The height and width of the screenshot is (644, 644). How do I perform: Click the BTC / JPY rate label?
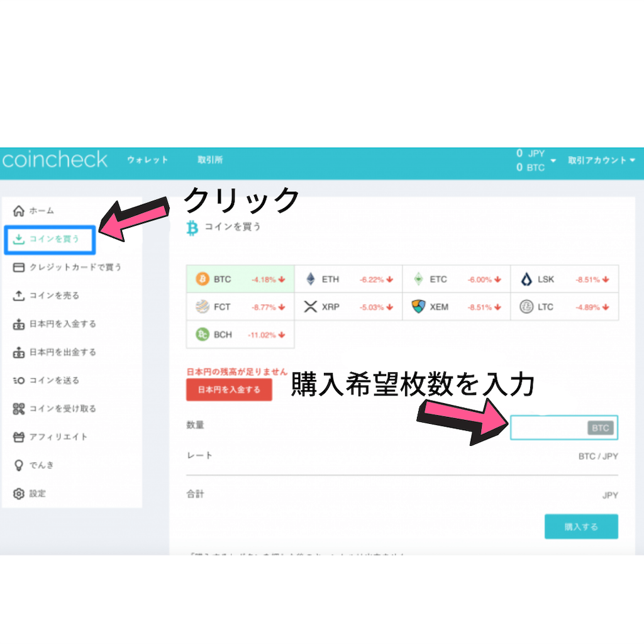tap(598, 457)
